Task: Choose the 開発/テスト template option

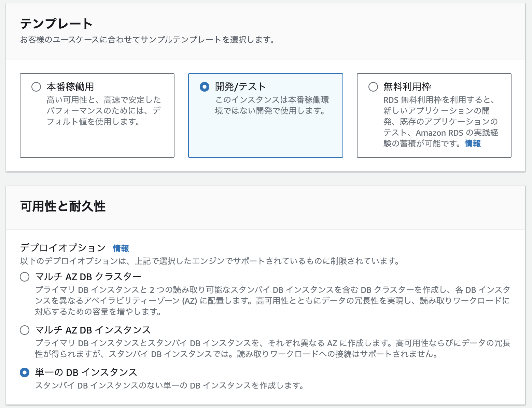Action: pos(204,87)
